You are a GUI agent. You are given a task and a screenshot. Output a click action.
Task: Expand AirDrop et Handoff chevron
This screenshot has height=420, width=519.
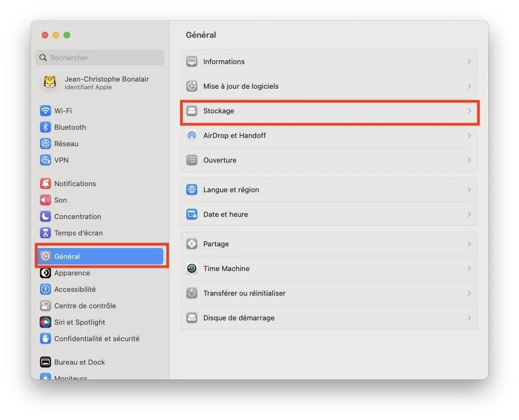click(469, 136)
